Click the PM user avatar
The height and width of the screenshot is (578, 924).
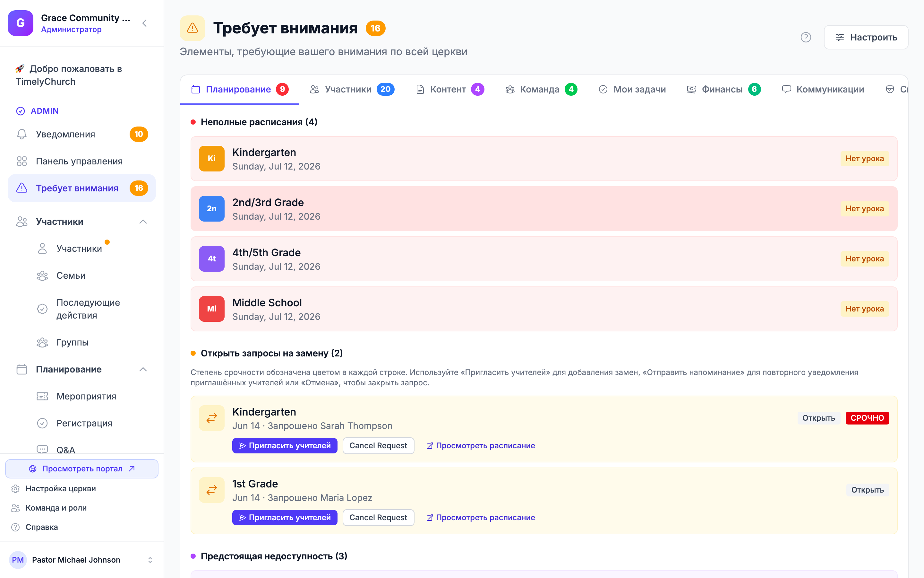[x=18, y=560]
